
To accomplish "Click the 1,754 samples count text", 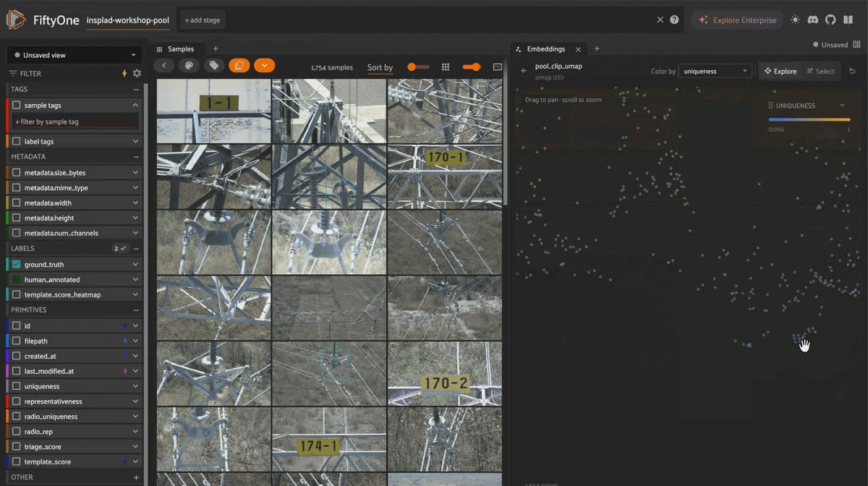I will [332, 67].
